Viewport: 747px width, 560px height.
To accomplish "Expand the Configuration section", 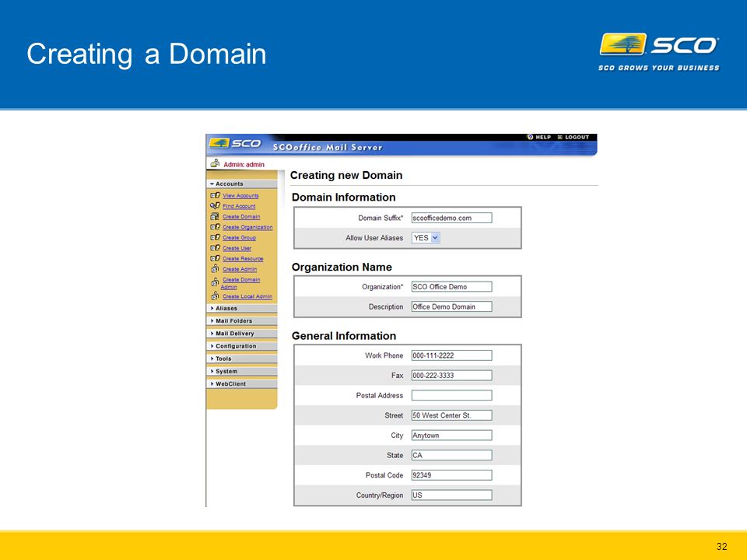I will tap(241, 346).
